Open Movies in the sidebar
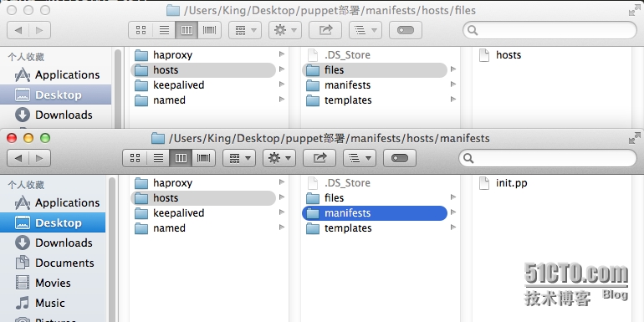 (53, 283)
